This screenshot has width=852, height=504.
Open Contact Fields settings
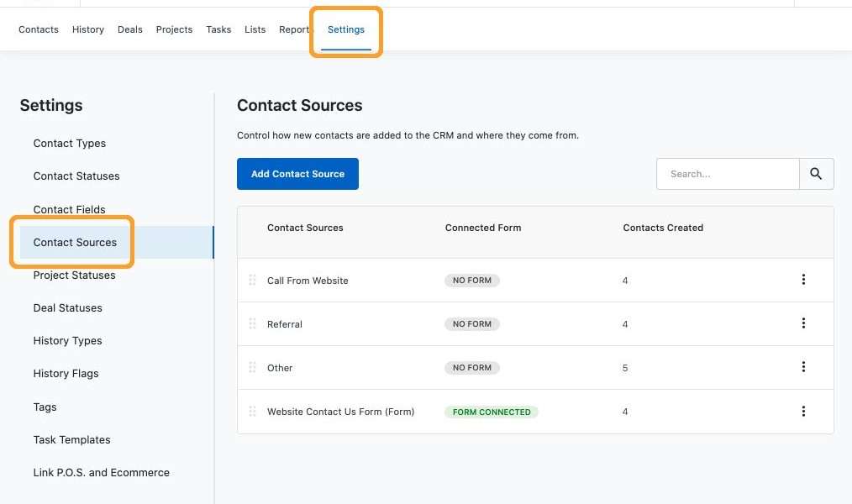pos(70,209)
